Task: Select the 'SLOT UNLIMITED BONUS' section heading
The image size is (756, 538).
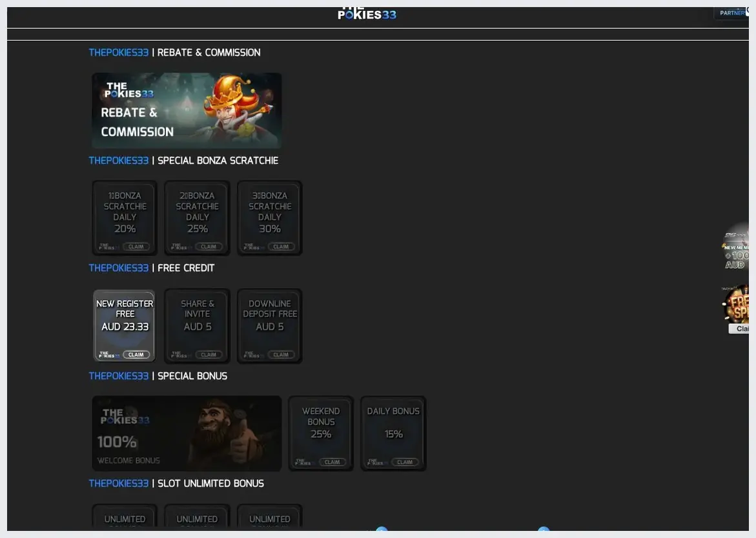Action: pos(210,483)
